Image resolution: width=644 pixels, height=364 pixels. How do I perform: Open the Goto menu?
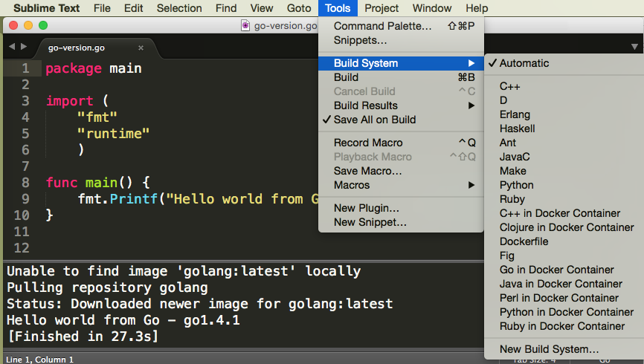tap(299, 8)
